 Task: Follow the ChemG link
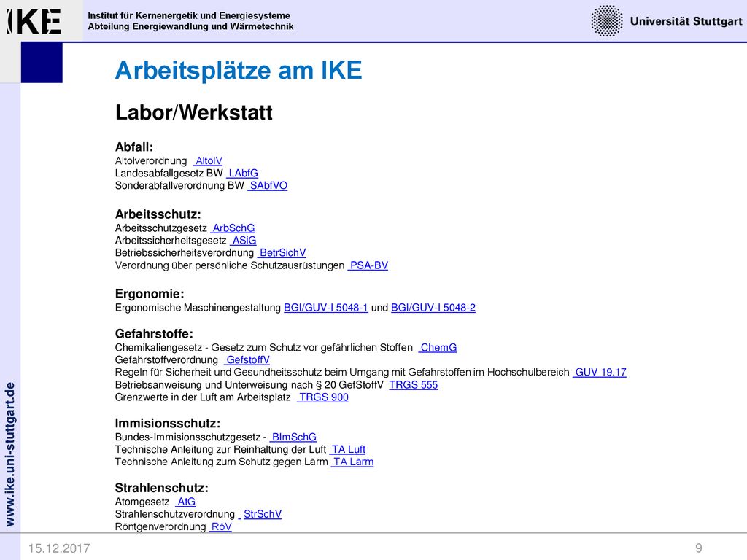tap(438, 348)
